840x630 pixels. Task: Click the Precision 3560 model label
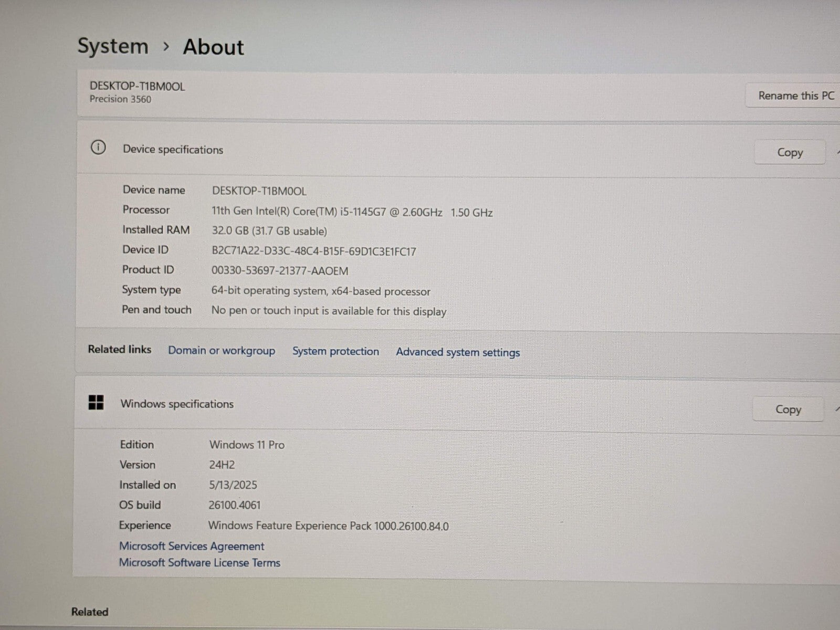(x=120, y=99)
